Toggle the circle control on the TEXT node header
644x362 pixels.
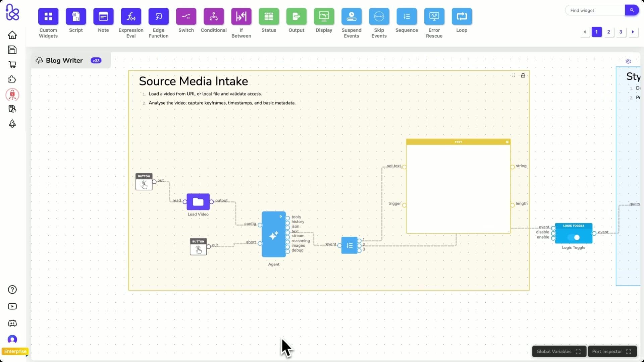click(506, 142)
